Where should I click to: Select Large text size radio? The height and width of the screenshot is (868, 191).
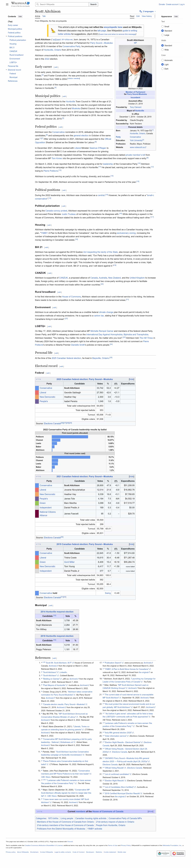[162, 35]
